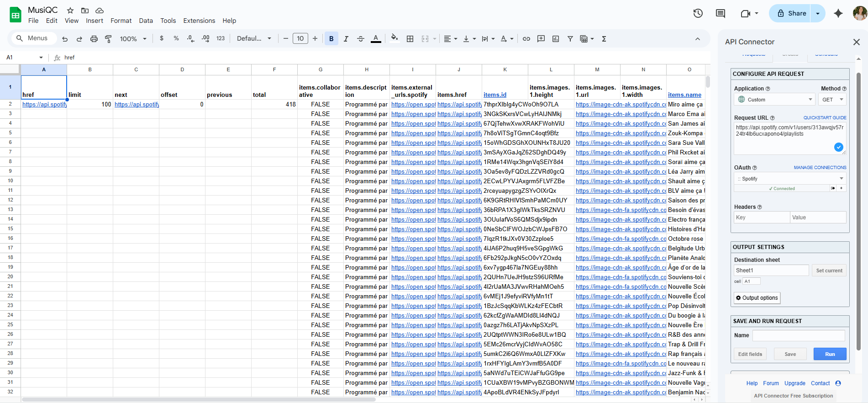Insert a chart

coord(556,39)
